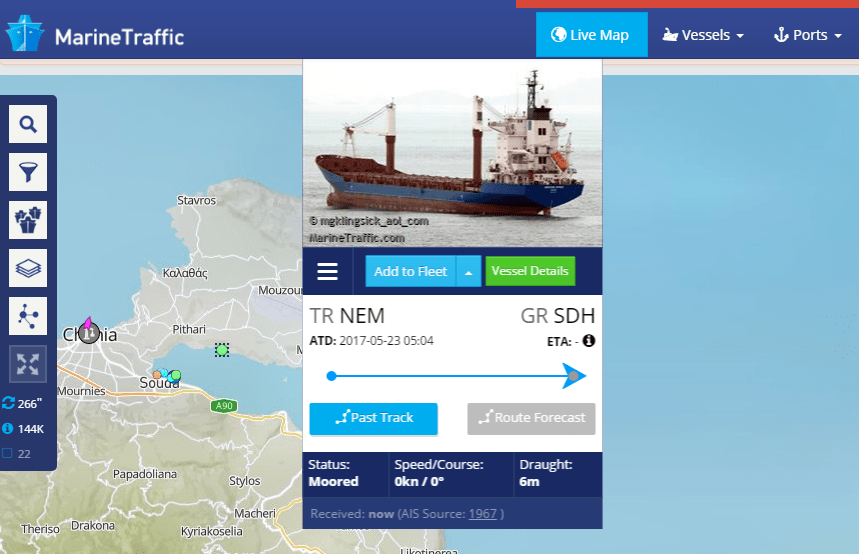Open the density maps network icon
Screen dimensions: 859x554
click(x=28, y=316)
